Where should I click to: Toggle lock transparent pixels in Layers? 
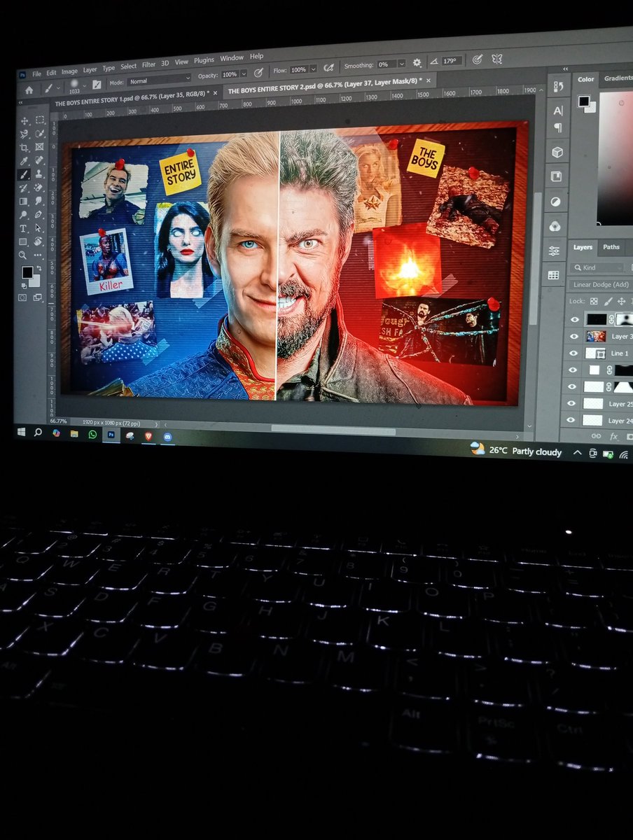594,301
